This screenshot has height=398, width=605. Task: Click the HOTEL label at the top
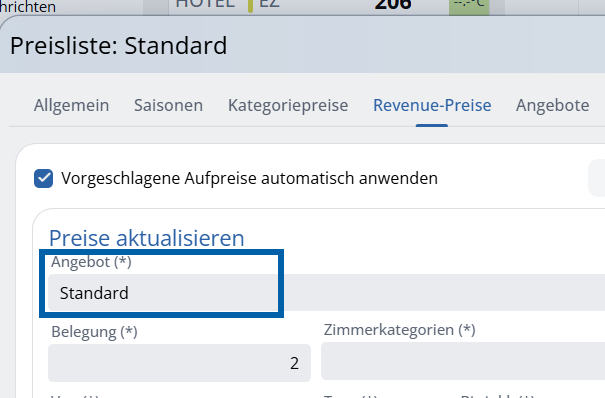pyautogui.click(x=205, y=4)
